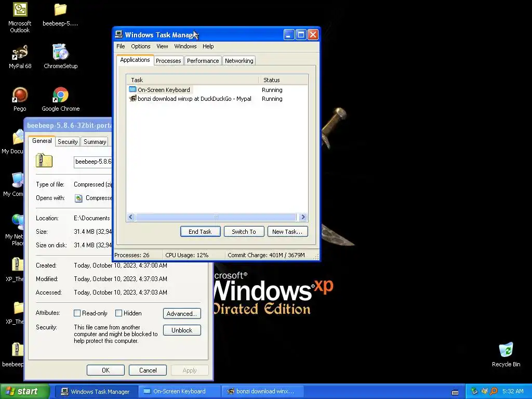Screen dimensions: 532x399
Task: Click the Unblock button
Action: click(182, 330)
